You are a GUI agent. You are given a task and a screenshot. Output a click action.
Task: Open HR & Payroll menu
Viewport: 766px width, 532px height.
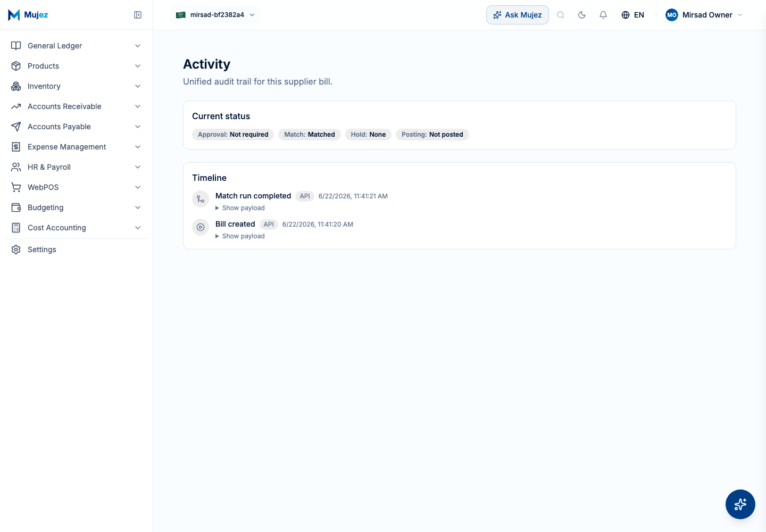tap(76, 167)
